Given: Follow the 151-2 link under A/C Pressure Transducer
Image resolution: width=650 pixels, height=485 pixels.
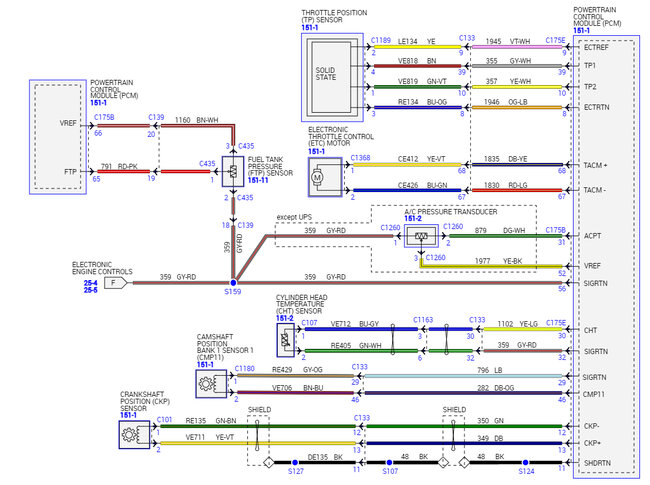Looking at the screenshot, I should coord(413,218).
